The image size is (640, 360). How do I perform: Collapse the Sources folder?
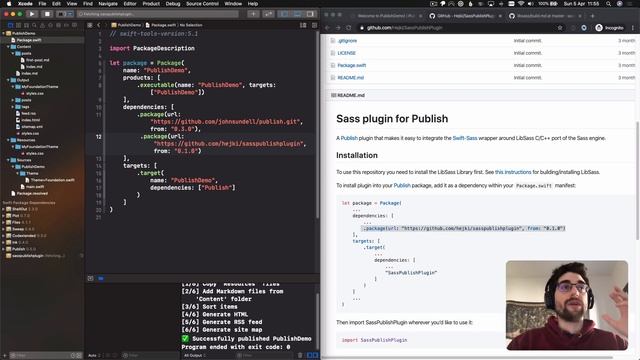(x=8, y=160)
